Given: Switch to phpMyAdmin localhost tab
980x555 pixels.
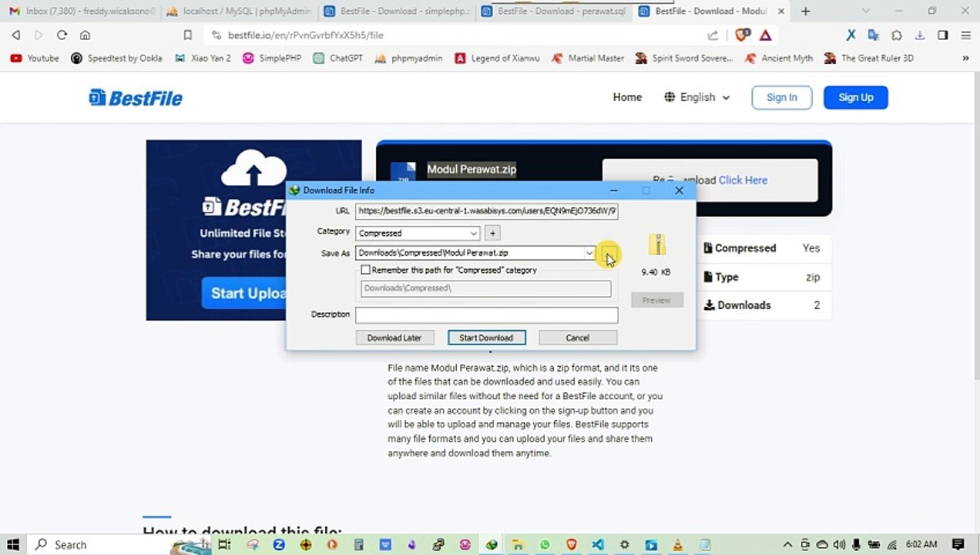Looking at the screenshot, I should [x=239, y=11].
